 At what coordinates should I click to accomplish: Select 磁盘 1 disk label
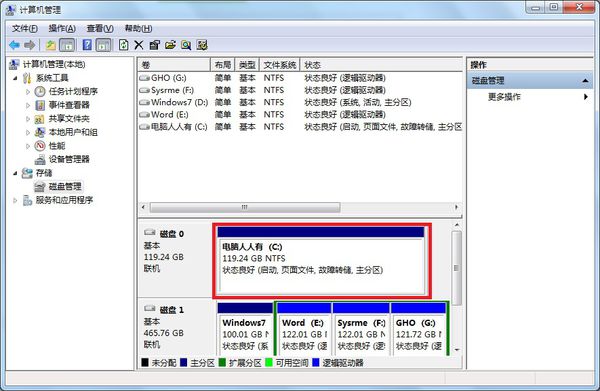pos(171,310)
